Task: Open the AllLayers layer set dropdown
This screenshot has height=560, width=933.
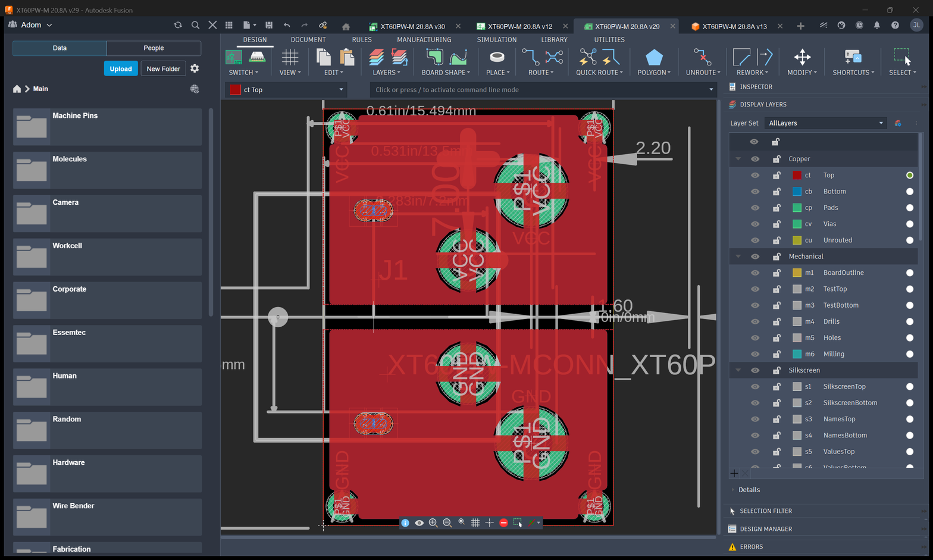Action: click(x=826, y=123)
